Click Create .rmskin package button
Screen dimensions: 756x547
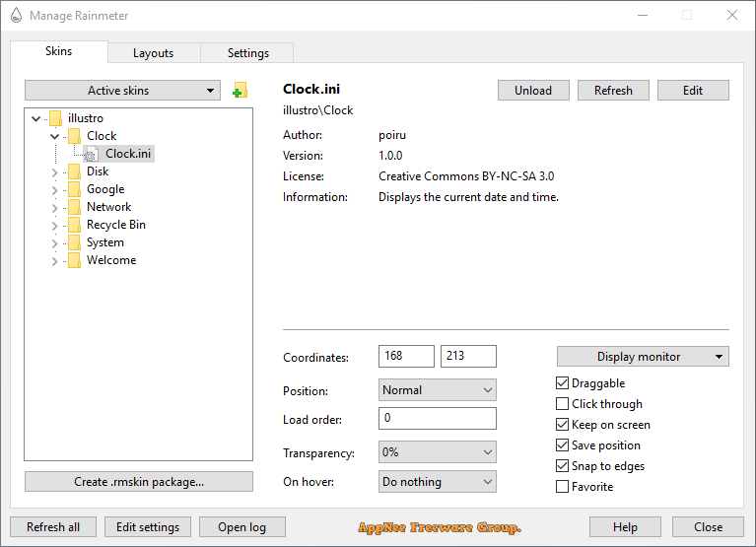[x=139, y=481]
